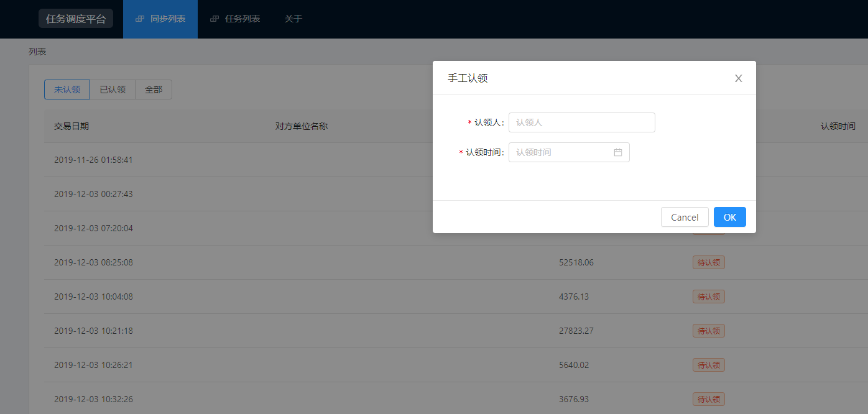Click the amount 52518.06
The height and width of the screenshot is (414, 868).
tap(576, 262)
